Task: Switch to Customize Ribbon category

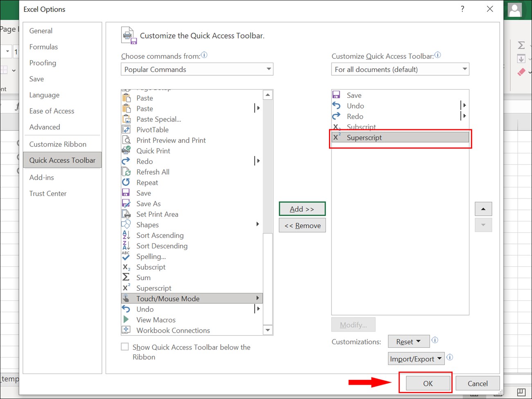Action: (x=62, y=144)
